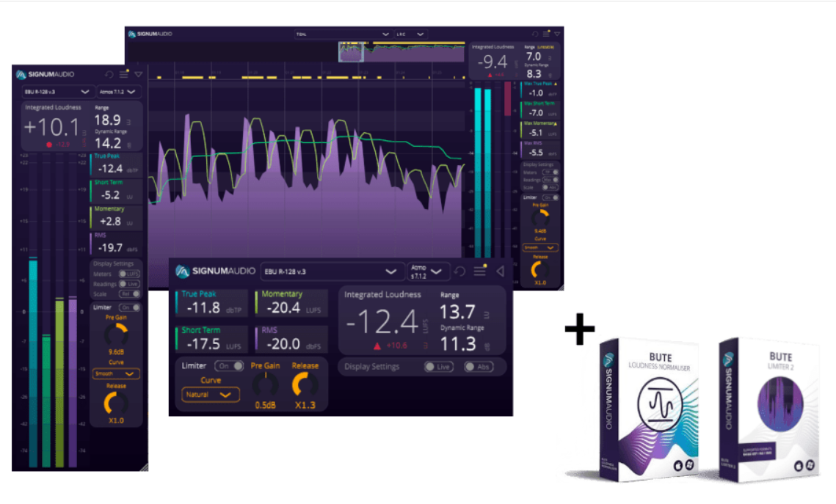Screen dimensions: 836x504
Task: Click the Pre Gain knob in the graph plugin
Action: 540,218
